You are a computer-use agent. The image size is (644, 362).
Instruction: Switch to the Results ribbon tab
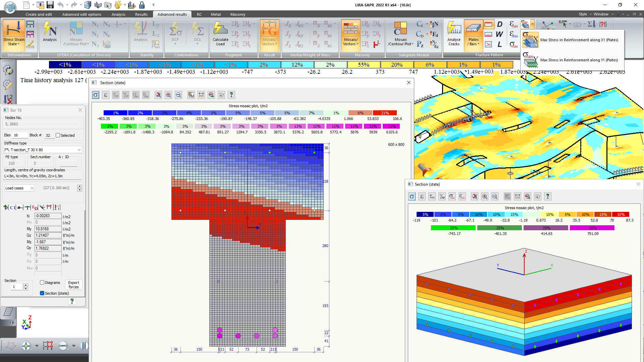(141, 14)
